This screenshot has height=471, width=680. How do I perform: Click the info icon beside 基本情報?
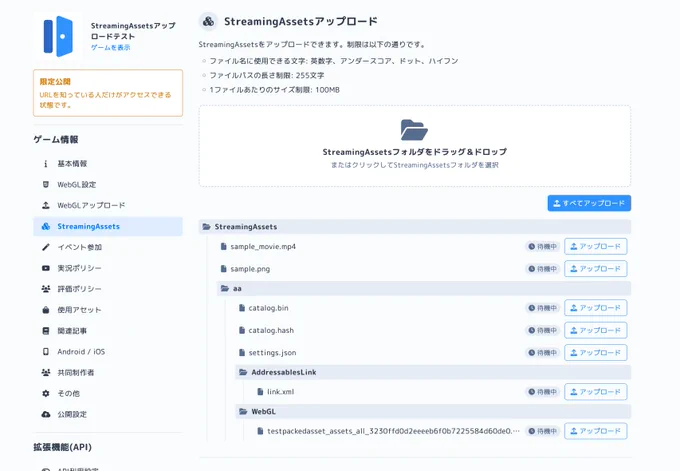[46, 164]
